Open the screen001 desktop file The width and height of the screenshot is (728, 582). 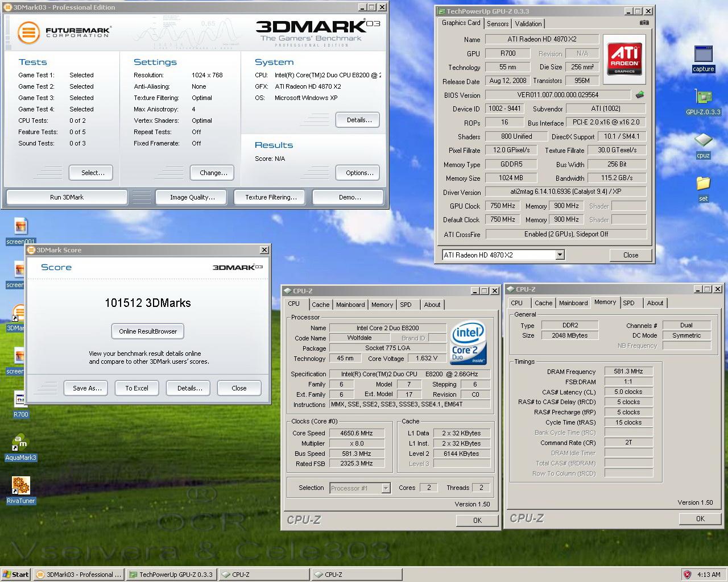[20, 231]
